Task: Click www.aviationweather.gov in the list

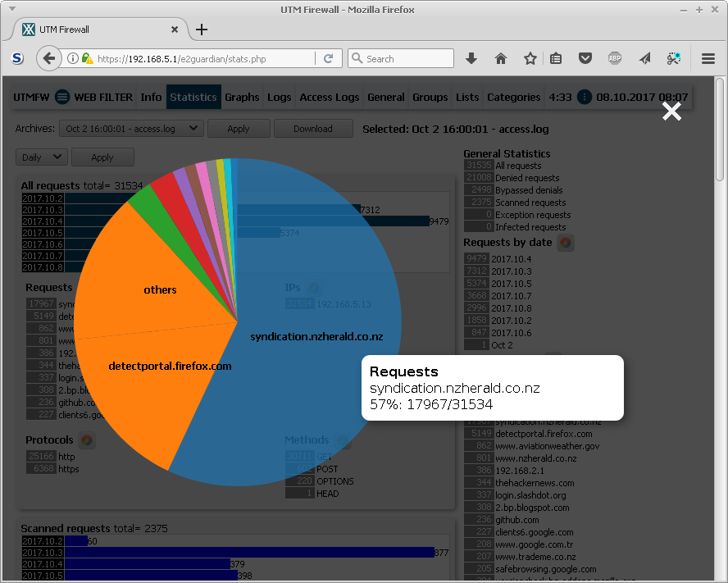Action: pyautogui.click(x=547, y=446)
